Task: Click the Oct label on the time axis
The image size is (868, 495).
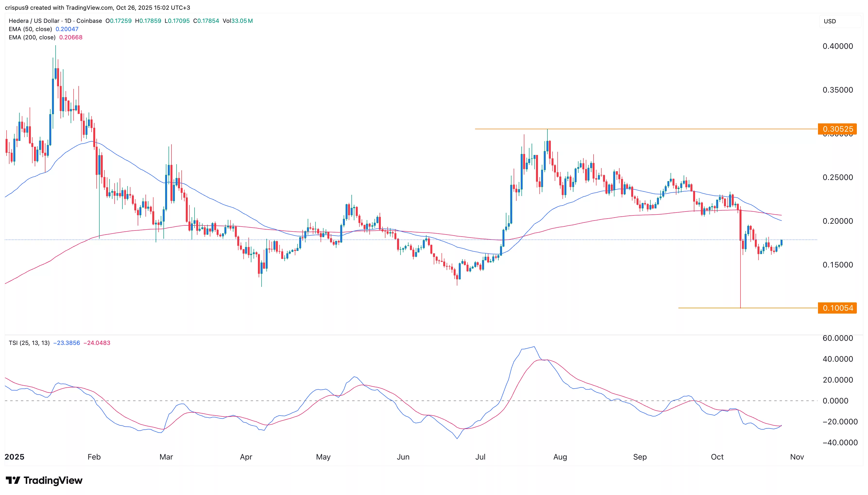Action: pyautogui.click(x=718, y=457)
